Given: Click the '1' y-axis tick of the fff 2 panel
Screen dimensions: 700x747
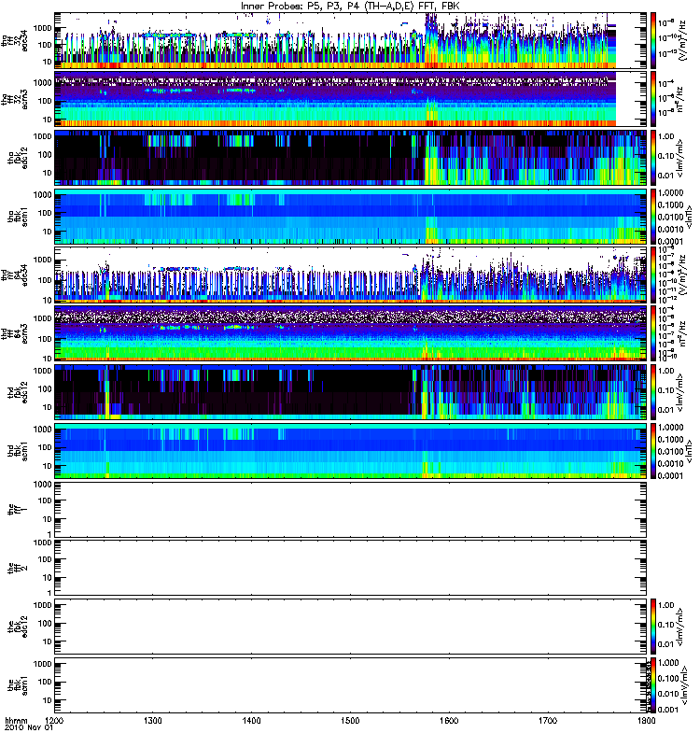Looking at the screenshot, I should point(49,593).
